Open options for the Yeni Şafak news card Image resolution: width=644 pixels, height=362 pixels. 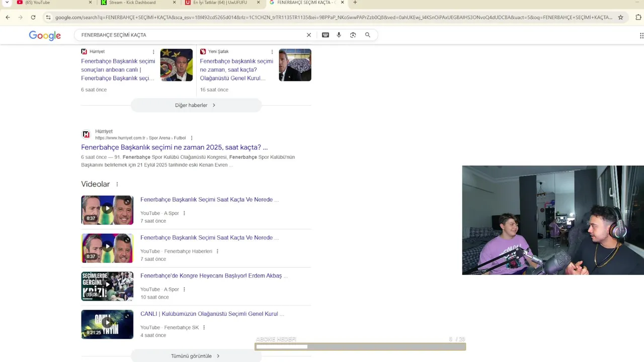272,52
